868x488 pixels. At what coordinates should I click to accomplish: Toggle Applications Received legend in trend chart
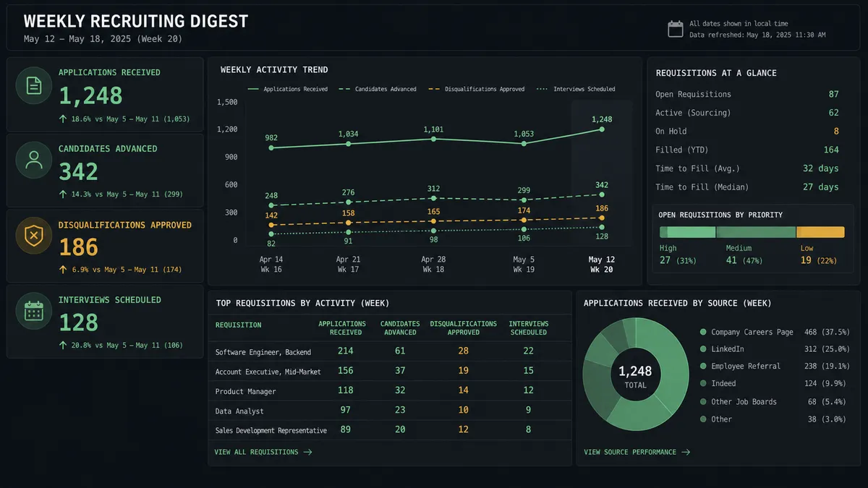pos(287,89)
